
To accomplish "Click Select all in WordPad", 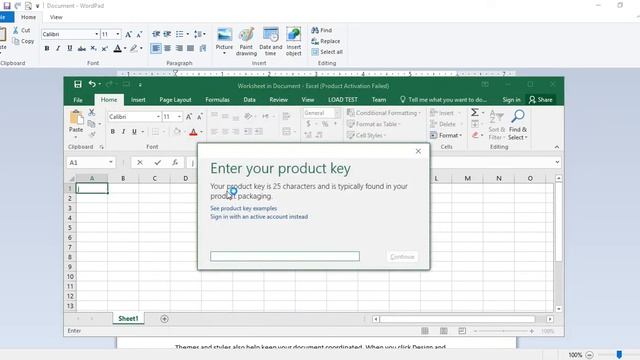I will tap(327, 52).
